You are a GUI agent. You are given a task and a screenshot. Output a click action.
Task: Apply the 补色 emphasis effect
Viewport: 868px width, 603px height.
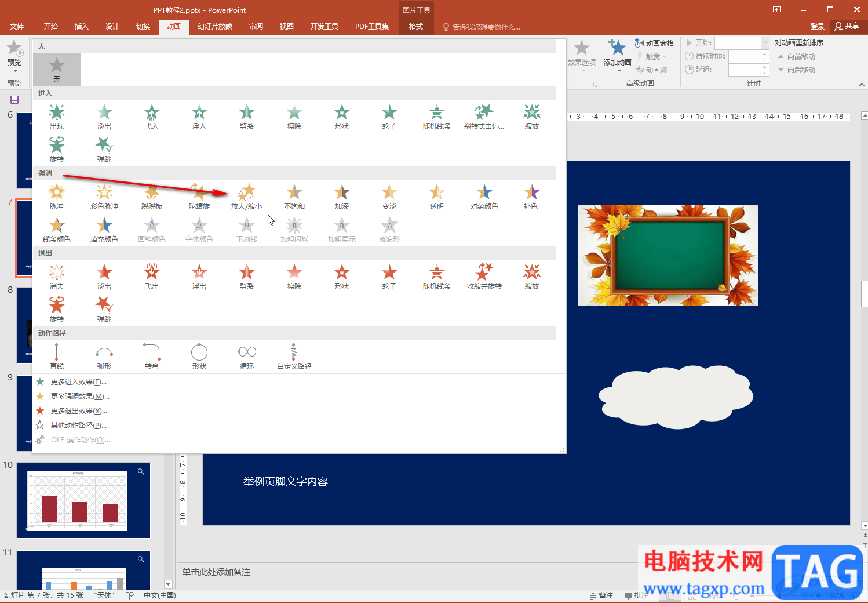(531, 197)
